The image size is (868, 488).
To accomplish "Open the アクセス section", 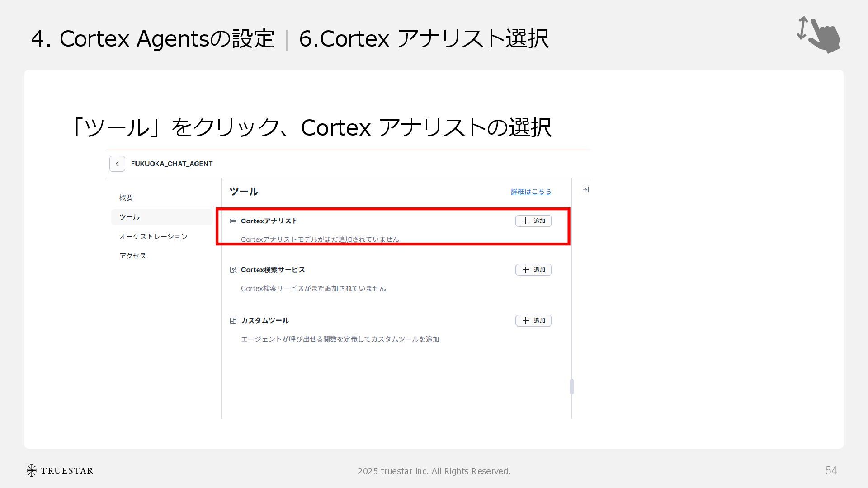I will (x=132, y=256).
